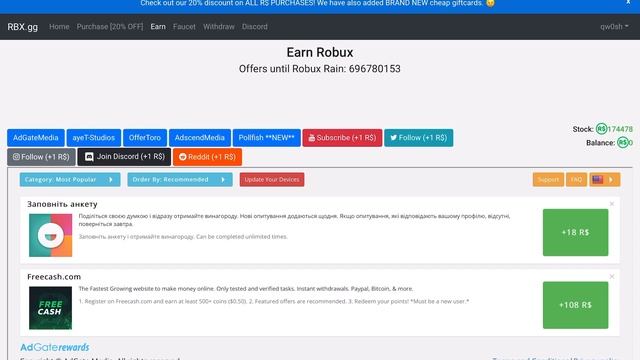This screenshot has width=640, height=360.
Task: Select the ayeT-Studios offer wall
Action: tap(93, 138)
